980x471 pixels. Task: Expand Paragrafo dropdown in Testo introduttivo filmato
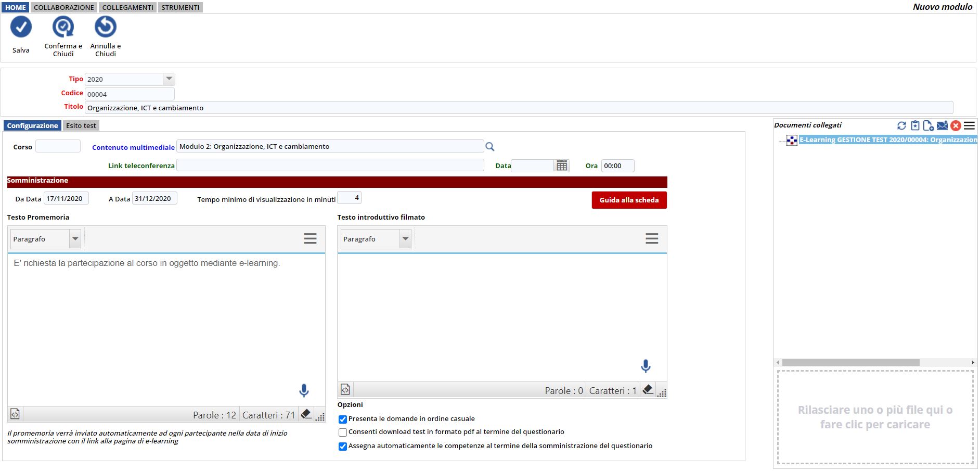tap(405, 239)
